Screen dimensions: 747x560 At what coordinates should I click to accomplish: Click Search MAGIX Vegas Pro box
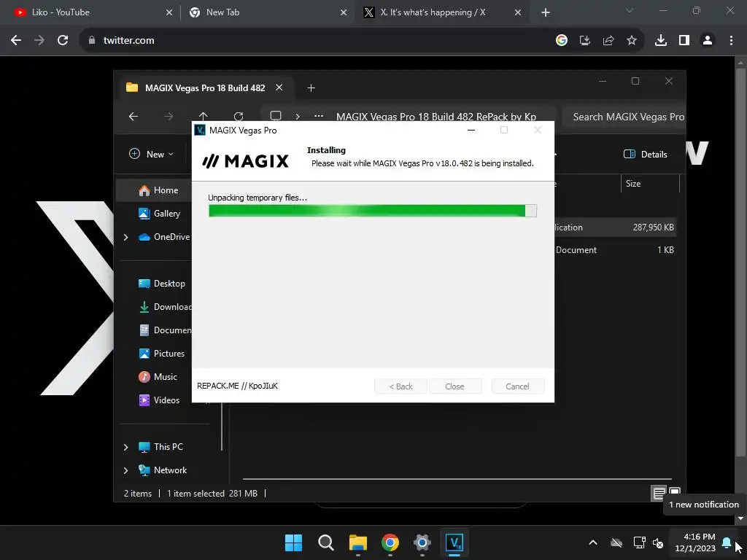624,117
